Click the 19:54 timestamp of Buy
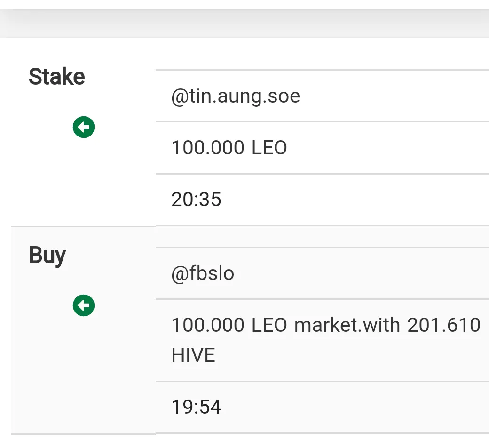 click(196, 407)
